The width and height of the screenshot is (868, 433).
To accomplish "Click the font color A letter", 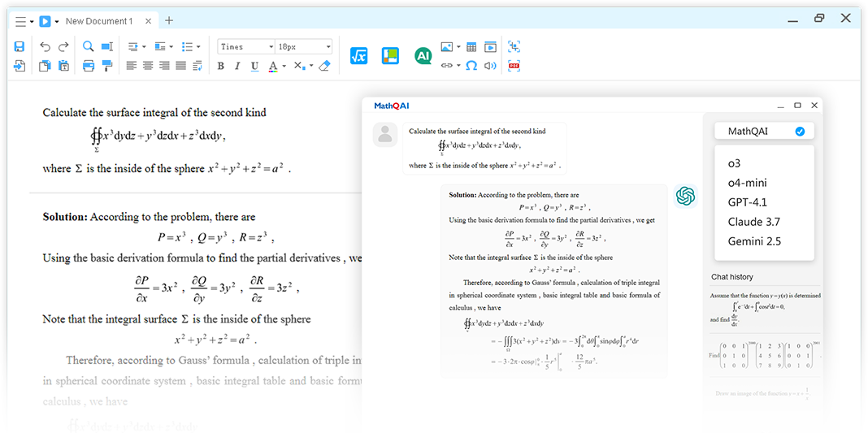I will click(x=273, y=67).
